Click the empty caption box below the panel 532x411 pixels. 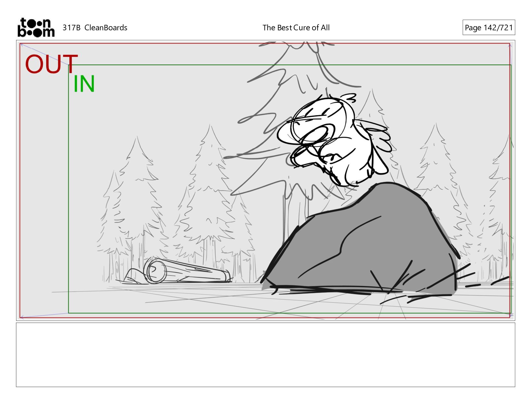click(265, 355)
